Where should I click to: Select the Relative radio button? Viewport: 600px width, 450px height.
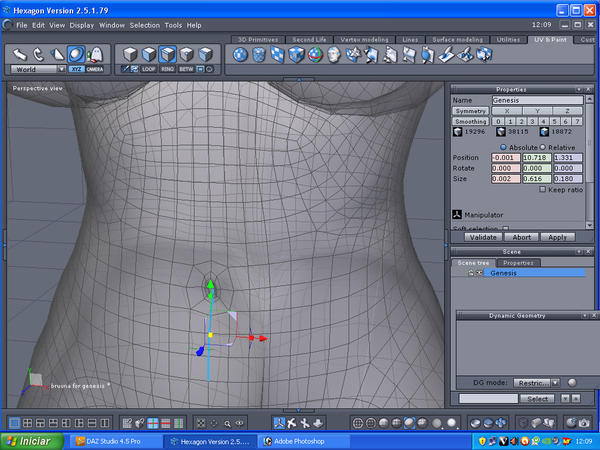[543, 146]
